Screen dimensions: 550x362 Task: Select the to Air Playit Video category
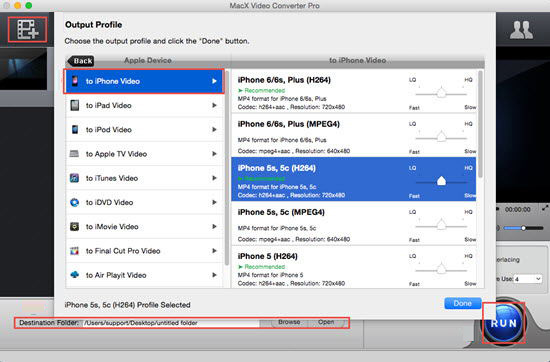point(144,275)
